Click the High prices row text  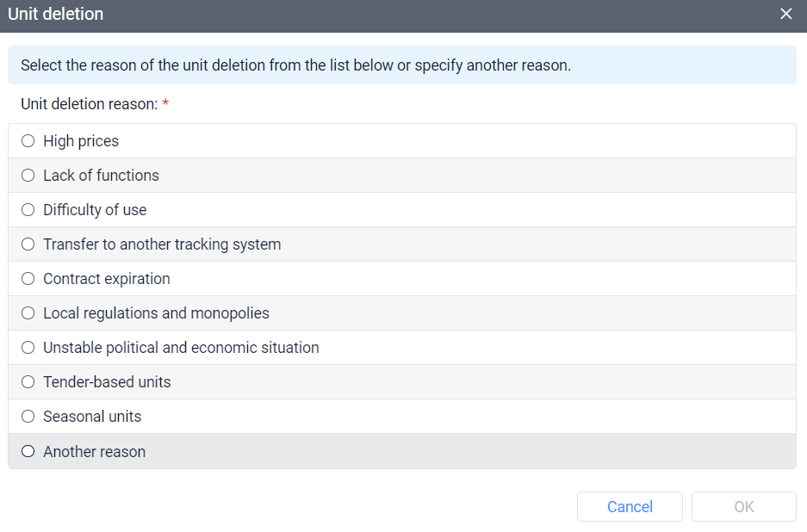click(x=81, y=140)
